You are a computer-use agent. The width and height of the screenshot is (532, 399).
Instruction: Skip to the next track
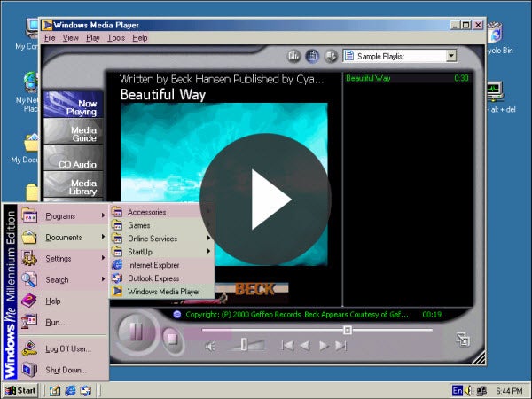pyautogui.click(x=341, y=346)
